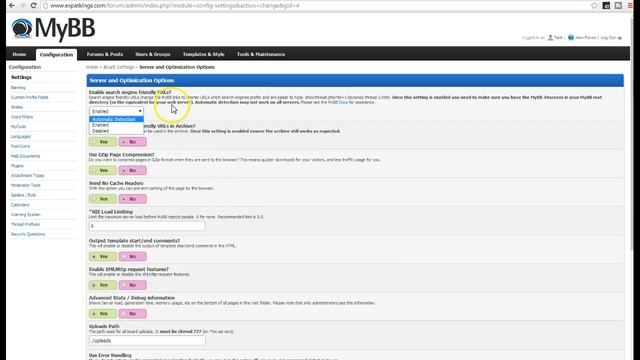This screenshot has height=360, width=640.
Task: Select No for Send No Cache Headers
Action: point(132,199)
